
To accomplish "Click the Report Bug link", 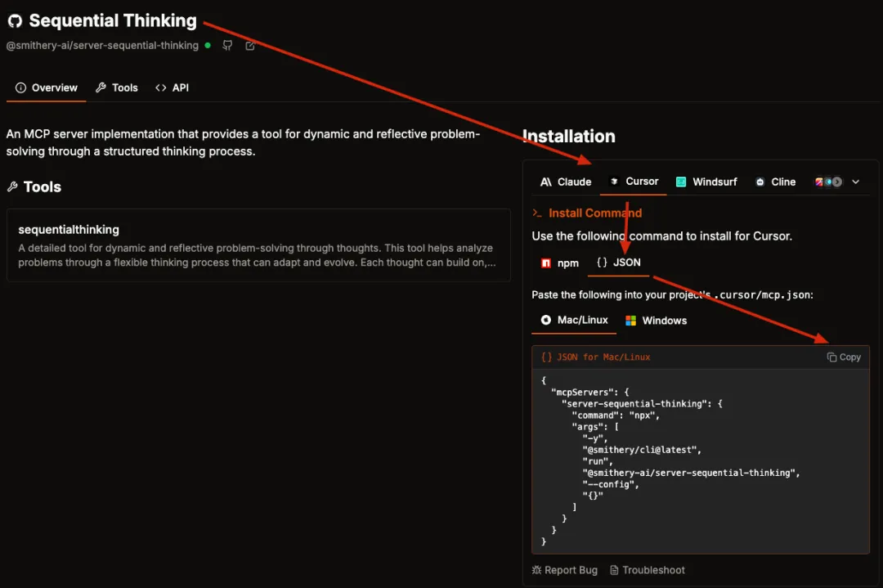I will click(x=564, y=570).
